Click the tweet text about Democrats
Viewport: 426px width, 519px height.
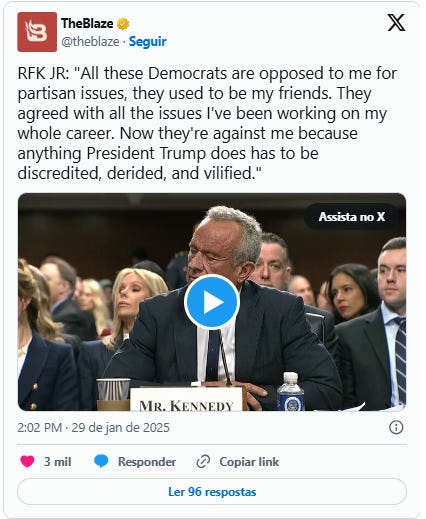click(207, 123)
